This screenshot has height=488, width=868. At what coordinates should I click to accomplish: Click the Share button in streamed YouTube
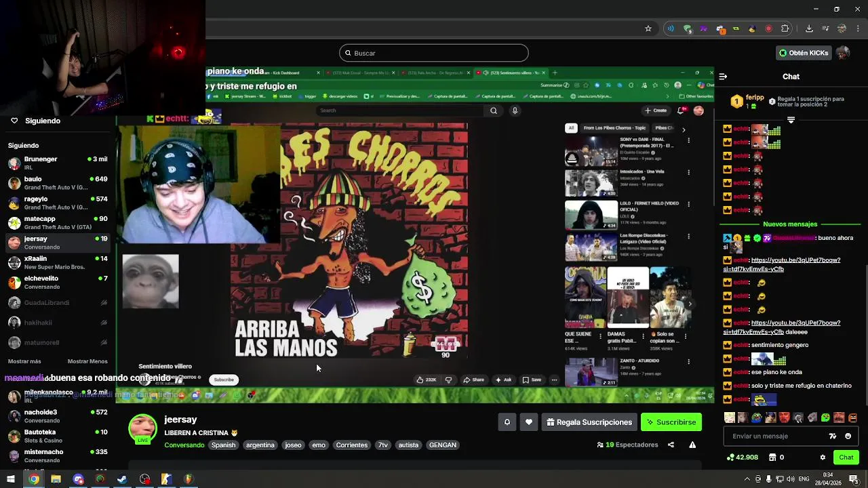tap(474, 380)
